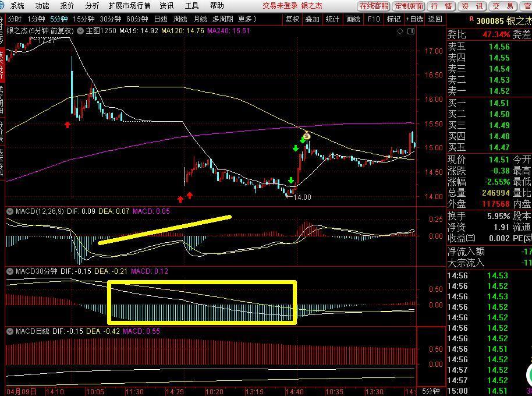532x396 pixels.
Task: Click the green down arrow near 14.00 low
Action: (x=290, y=181)
